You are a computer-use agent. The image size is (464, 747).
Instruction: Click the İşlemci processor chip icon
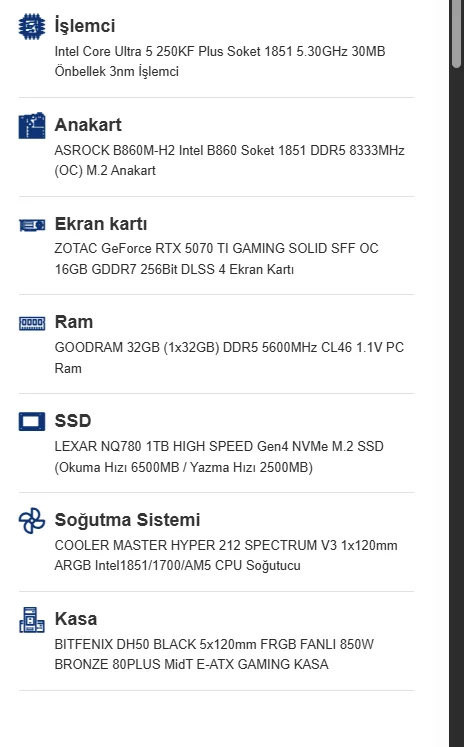click(x=32, y=26)
